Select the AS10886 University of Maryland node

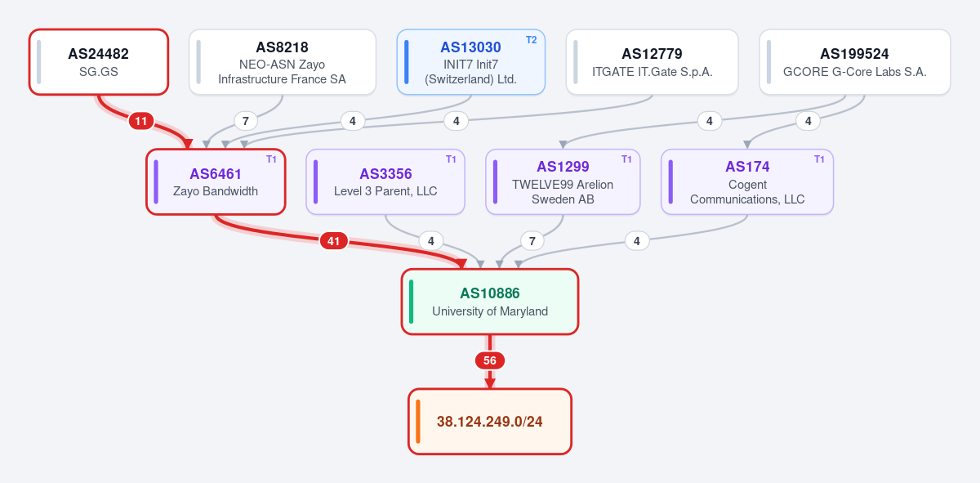(490, 302)
